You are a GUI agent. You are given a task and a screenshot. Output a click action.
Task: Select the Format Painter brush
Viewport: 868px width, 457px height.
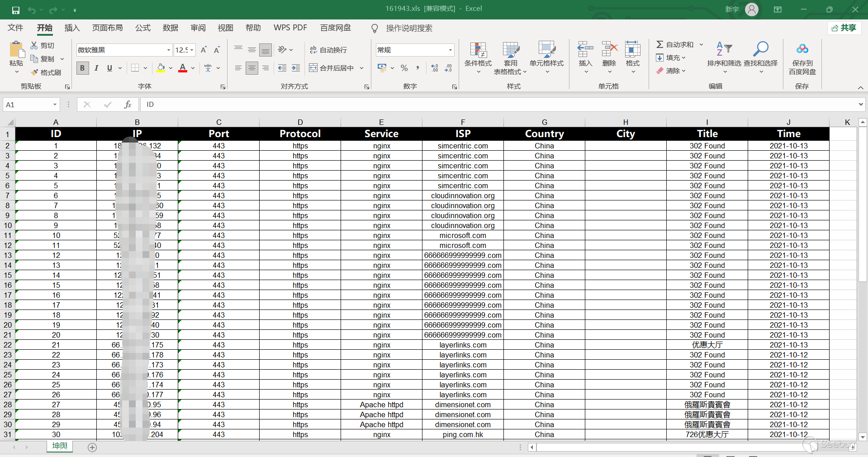tap(34, 72)
